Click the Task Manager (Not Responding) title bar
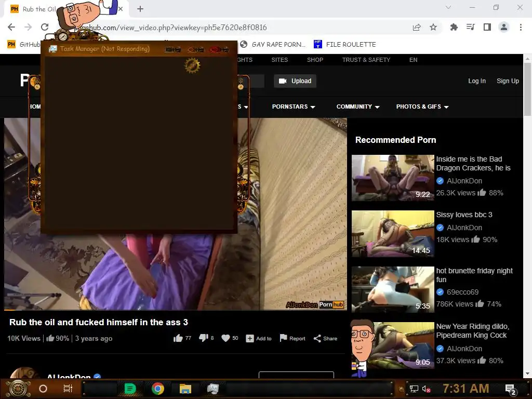The height and width of the screenshot is (399, 532). tap(105, 49)
